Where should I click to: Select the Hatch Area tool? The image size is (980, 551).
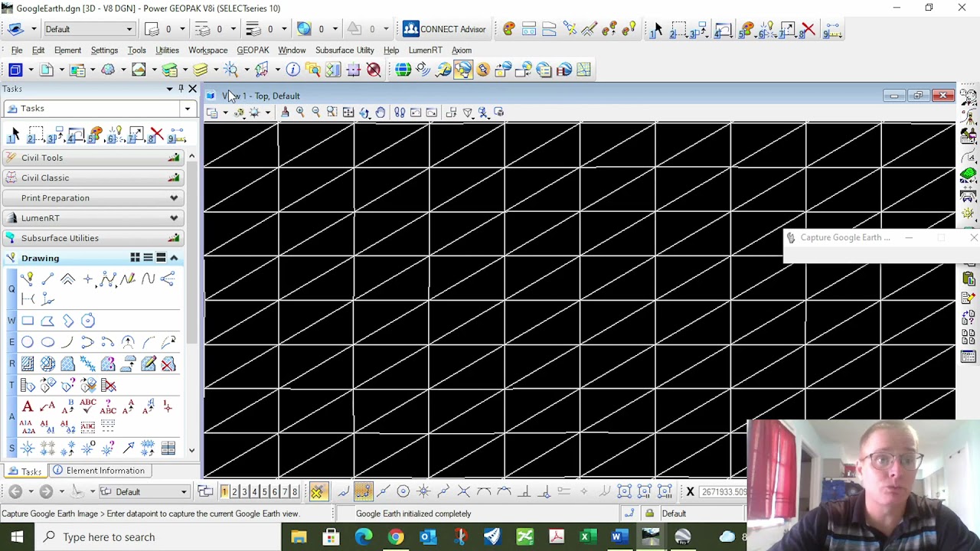[x=28, y=364]
